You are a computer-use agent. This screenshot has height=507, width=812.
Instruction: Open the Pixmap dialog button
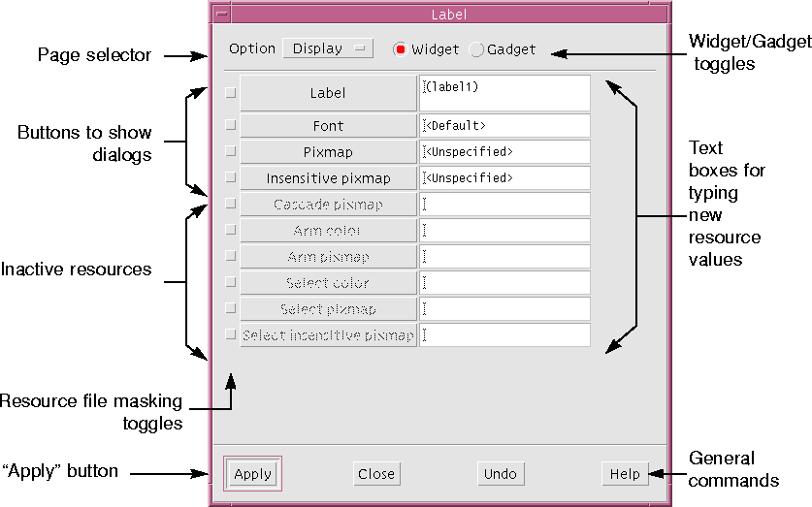click(328, 152)
